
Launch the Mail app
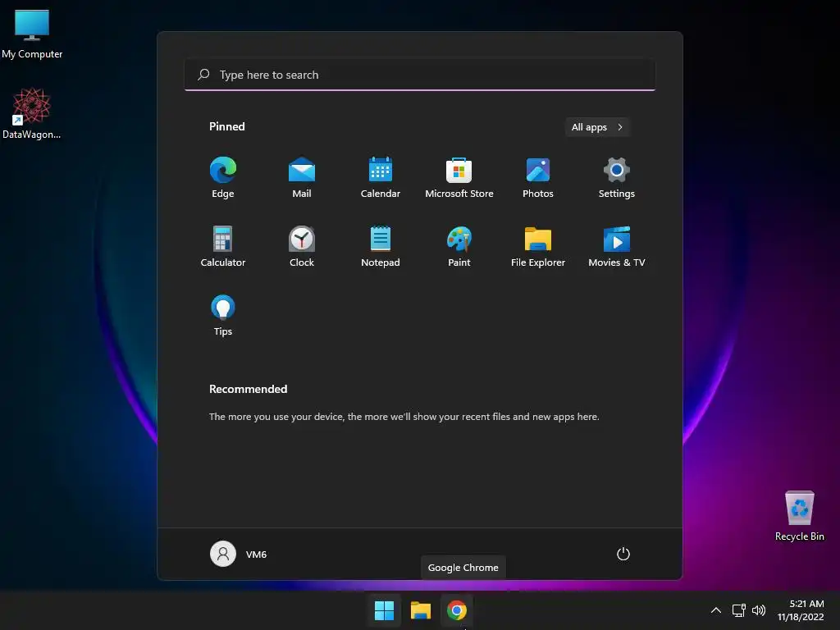point(302,177)
